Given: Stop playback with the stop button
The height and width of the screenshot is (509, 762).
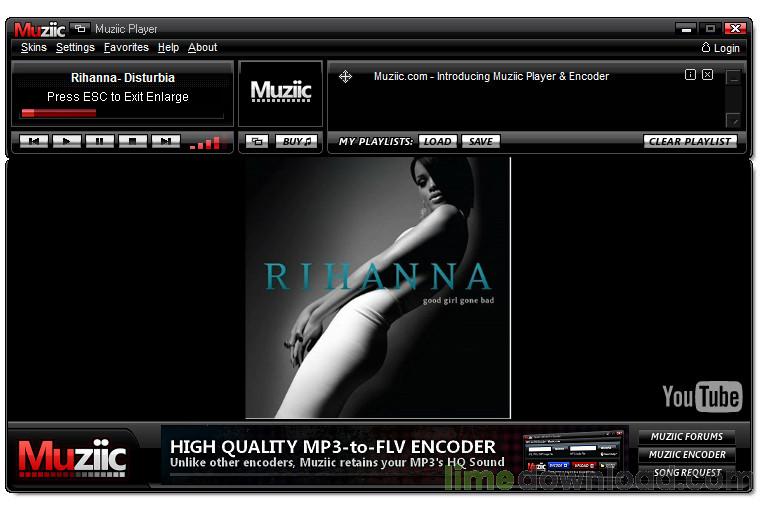Looking at the screenshot, I should coord(133,141).
